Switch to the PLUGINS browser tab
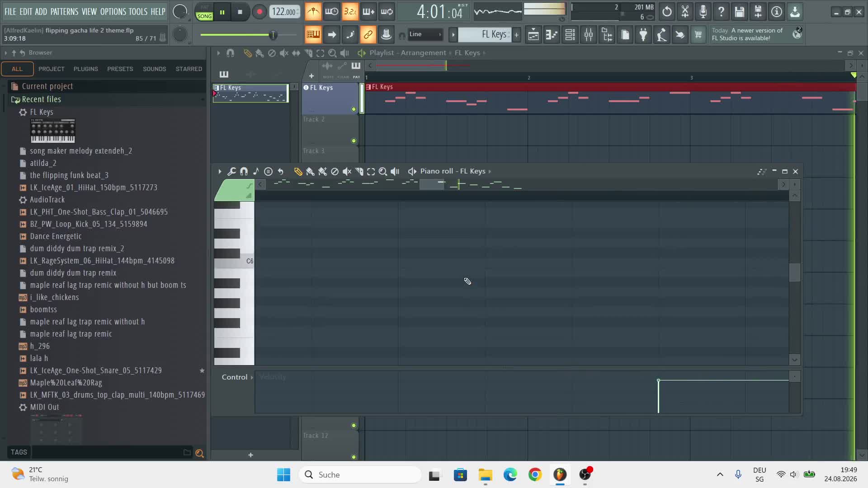868x488 pixels. pos(85,69)
